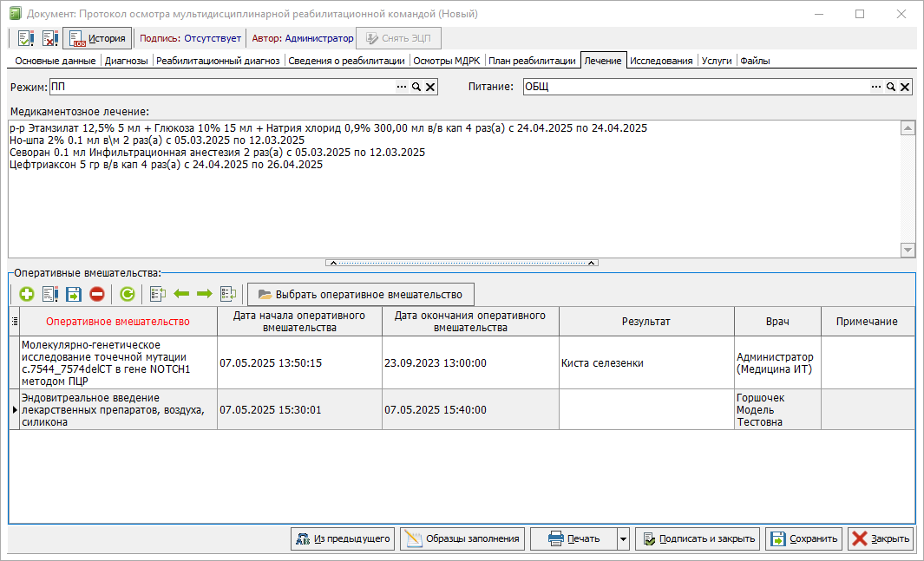Delete selected intervention with red minus icon
Screen dimensions: 924x561
click(x=97, y=294)
